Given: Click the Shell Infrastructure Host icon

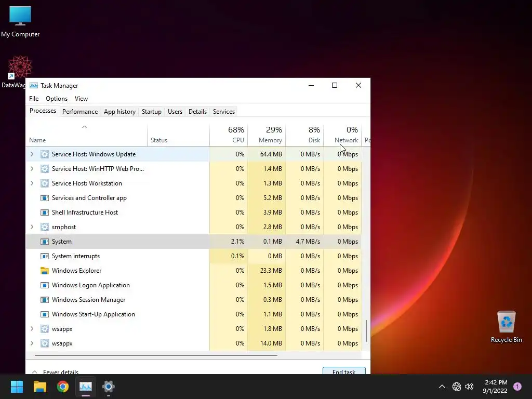Looking at the screenshot, I should pyautogui.click(x=45, y=212).
